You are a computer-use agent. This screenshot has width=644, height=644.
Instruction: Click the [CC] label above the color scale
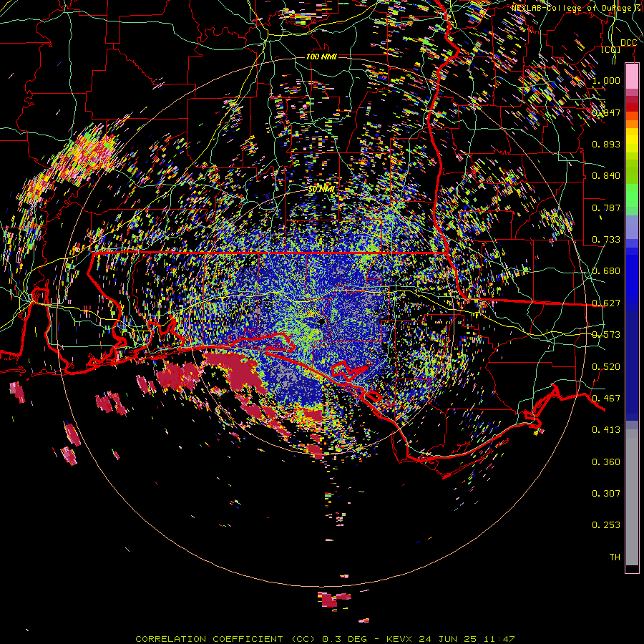click(611, 49)
